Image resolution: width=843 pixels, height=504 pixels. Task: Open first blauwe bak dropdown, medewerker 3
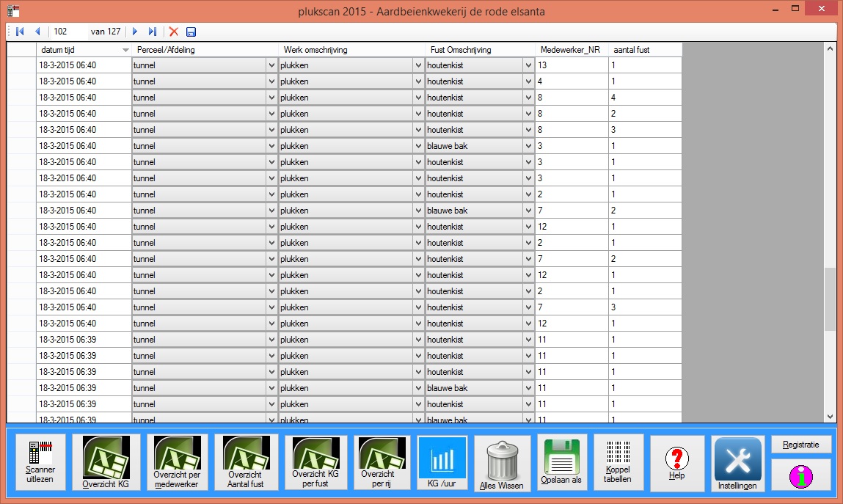coord(528,146)
